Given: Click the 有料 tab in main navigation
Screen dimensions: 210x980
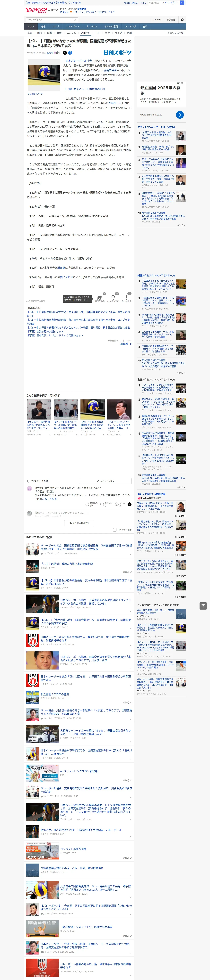Looking at the screenshot, I should [145, 27].
